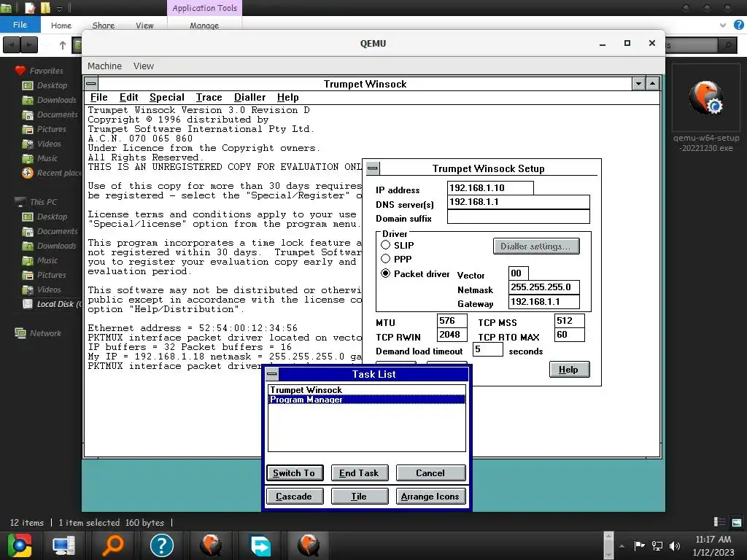Click the Netmask field
Screen dimensions: 747x560
tap(544, 287)
